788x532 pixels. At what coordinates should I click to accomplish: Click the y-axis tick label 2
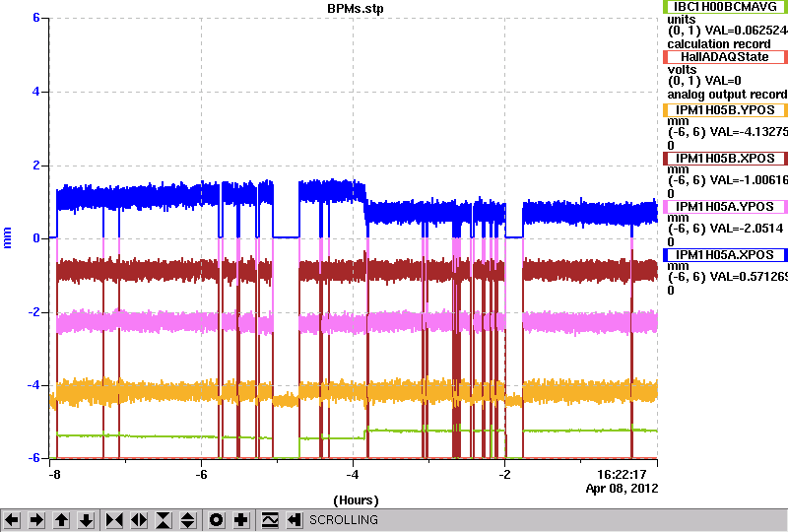click(x=36, y=166)
